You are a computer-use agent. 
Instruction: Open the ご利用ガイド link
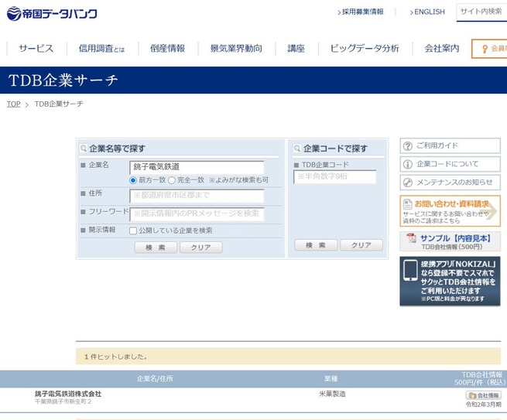450,145
